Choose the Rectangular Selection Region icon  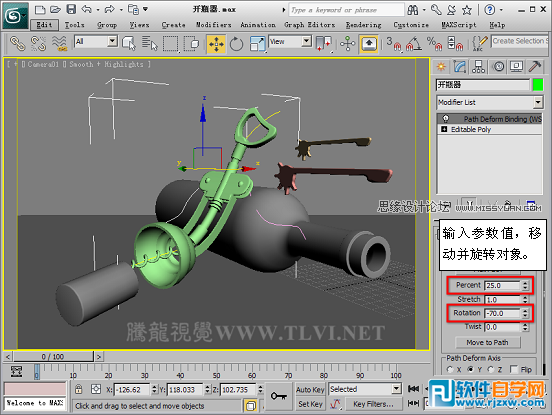[x=171, y=44]
